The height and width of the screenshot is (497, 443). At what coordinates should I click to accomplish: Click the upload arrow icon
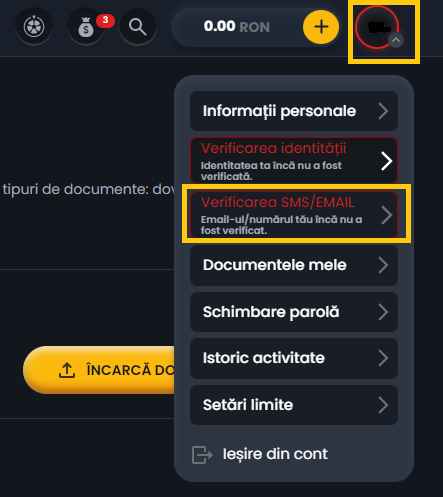pos(67,370)
